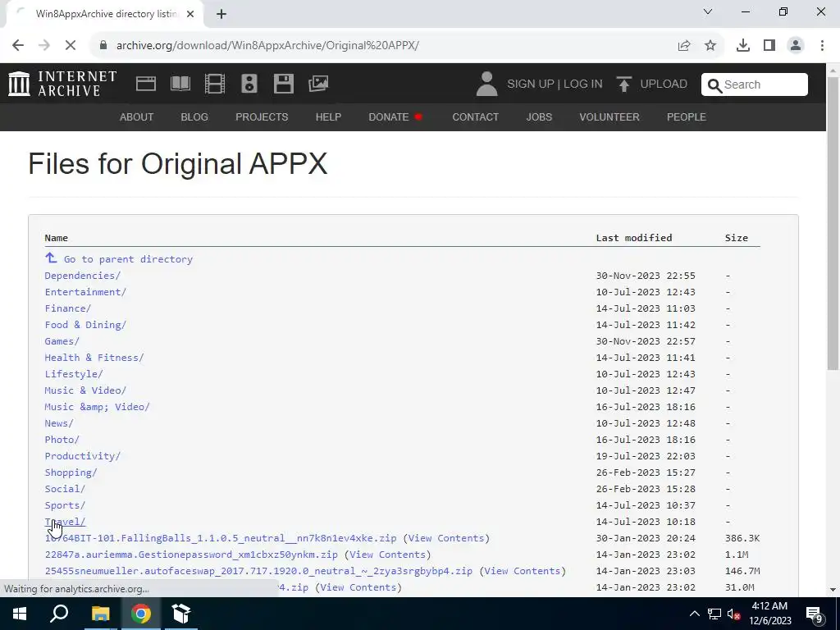This screenshot has height=630, width=840.
Task: Click the browser back arrow
Action: pyautogui.click(x=18, y=46)
